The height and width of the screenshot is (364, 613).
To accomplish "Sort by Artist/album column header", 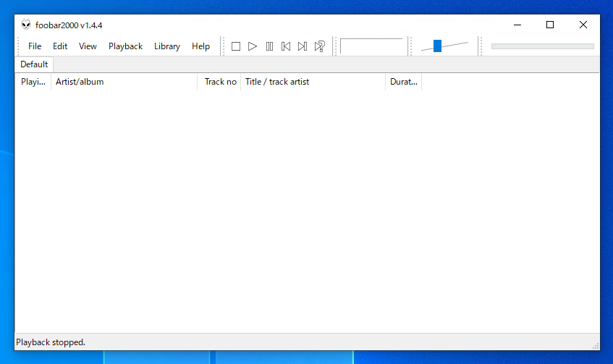I will tap(124, 82).
